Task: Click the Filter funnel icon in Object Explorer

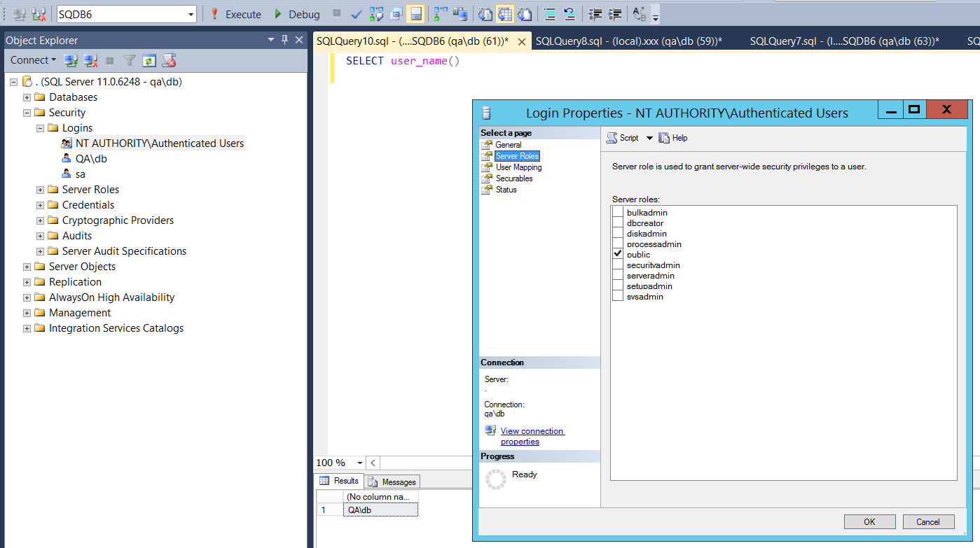Action: (130, 61)
